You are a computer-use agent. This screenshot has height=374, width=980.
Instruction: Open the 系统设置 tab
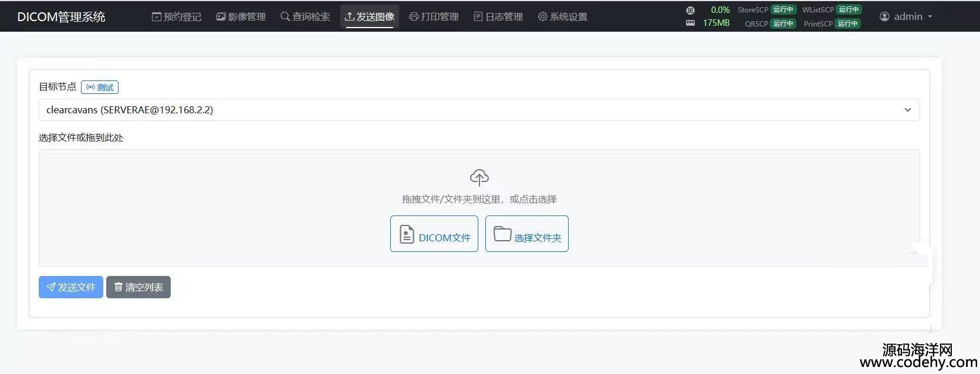562,16
